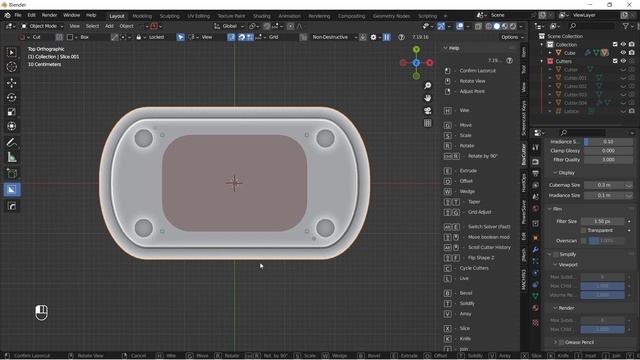Switch to the Sculpting workspace tab

169,16
